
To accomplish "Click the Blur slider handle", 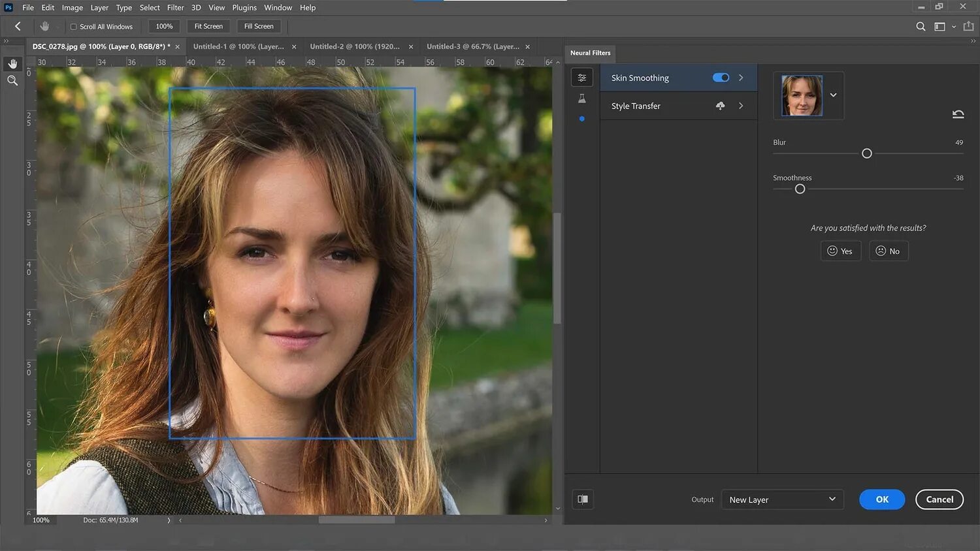I will click(866, 153).
